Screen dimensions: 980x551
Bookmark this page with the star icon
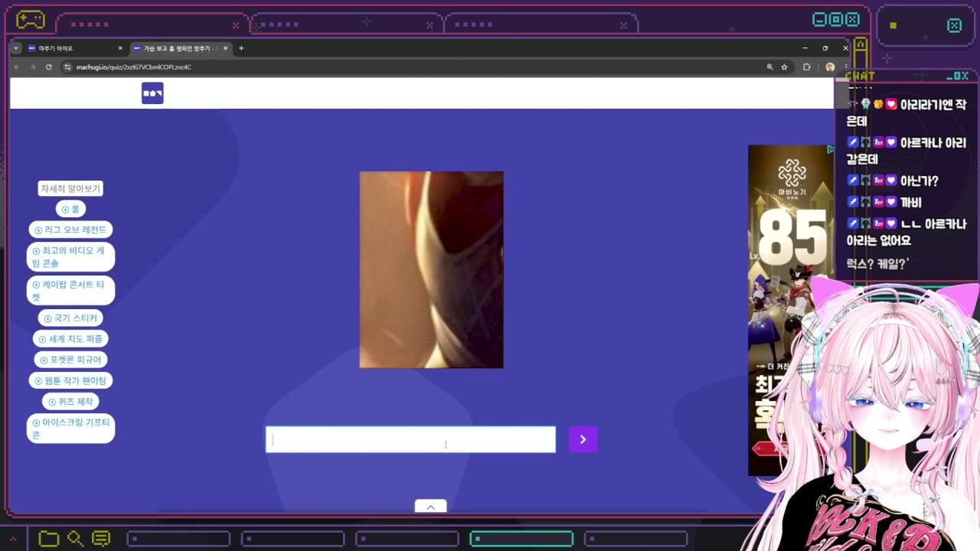(784, 67)
